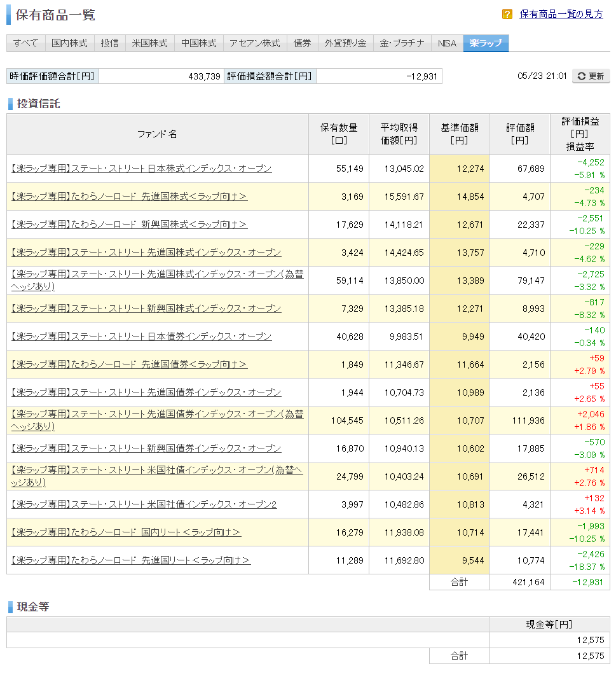This screenshot has width=616, height=680.
Task: Click the 現金等 section heading
Action: [x=33, y=607]
